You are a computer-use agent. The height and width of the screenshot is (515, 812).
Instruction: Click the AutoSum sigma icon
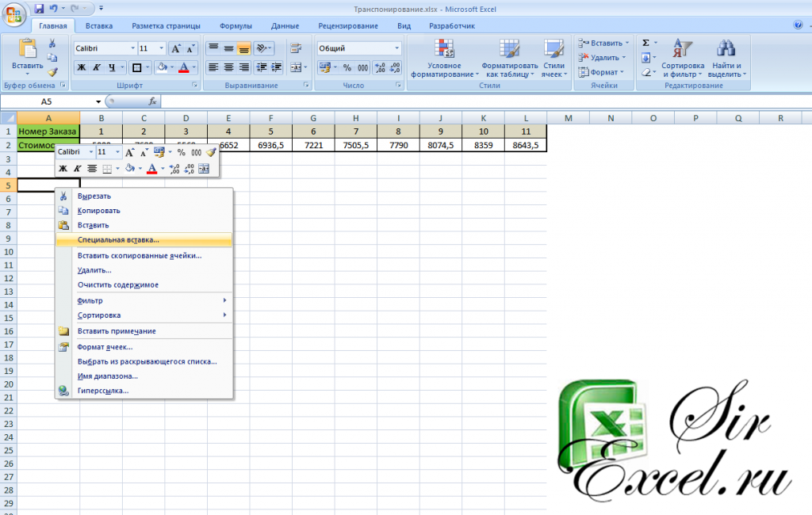[x=645, y=43]
